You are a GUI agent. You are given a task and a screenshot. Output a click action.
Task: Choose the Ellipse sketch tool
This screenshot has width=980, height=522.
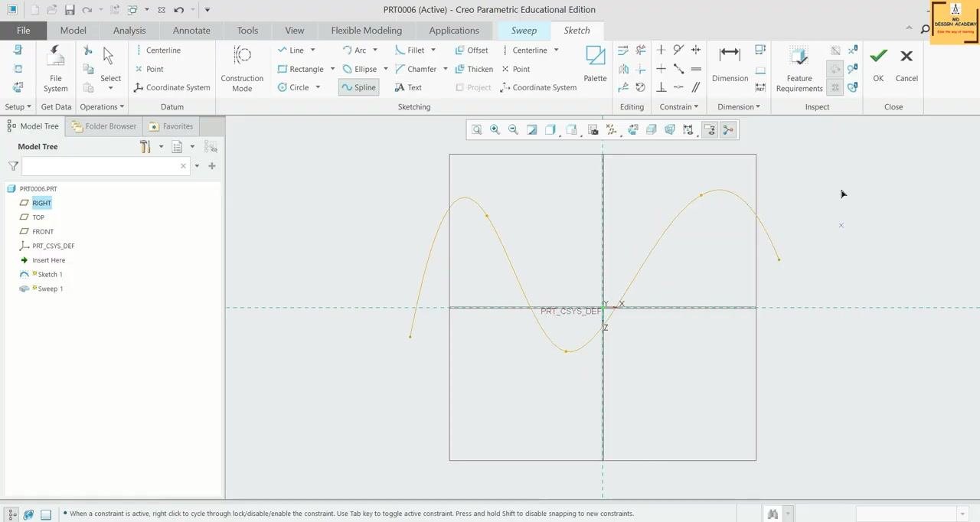point(359,69)
